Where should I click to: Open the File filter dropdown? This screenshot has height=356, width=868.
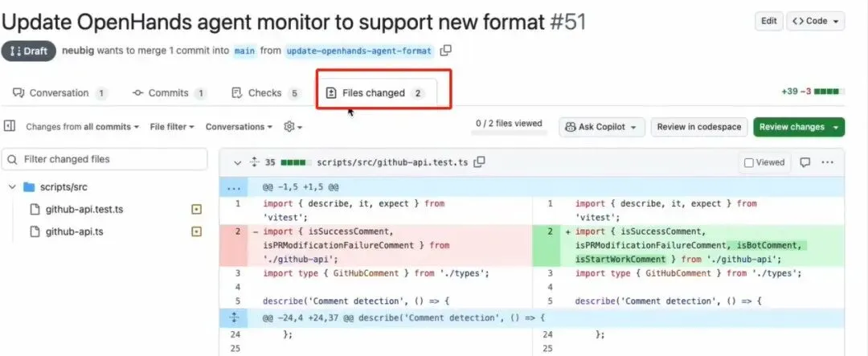(x=172, y=127)
